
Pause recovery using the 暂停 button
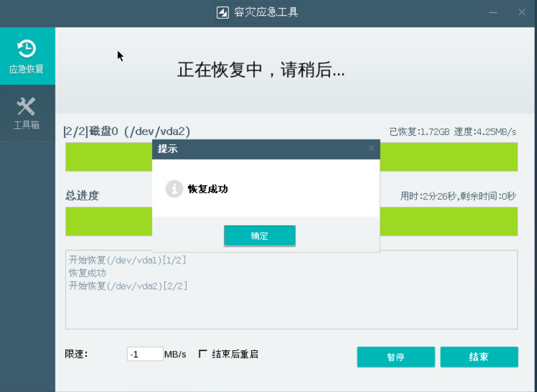pos(395,357)
